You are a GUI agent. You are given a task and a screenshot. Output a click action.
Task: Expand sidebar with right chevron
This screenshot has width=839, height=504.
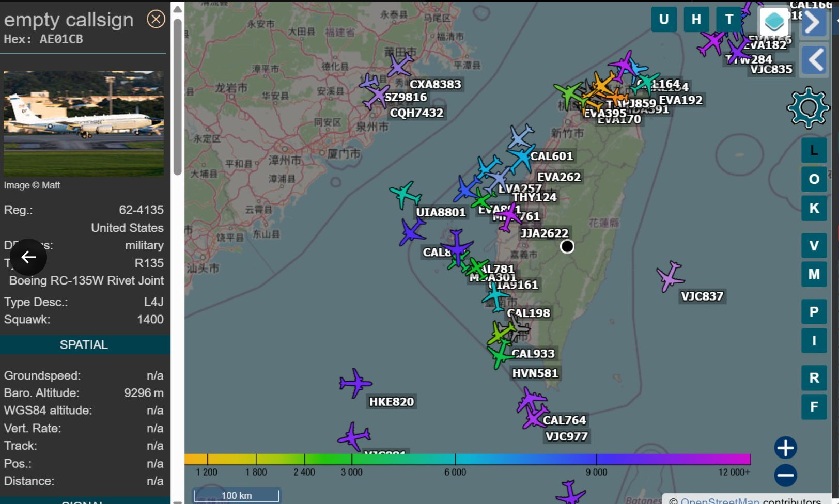pyautogui.click(x=813, y=23)
